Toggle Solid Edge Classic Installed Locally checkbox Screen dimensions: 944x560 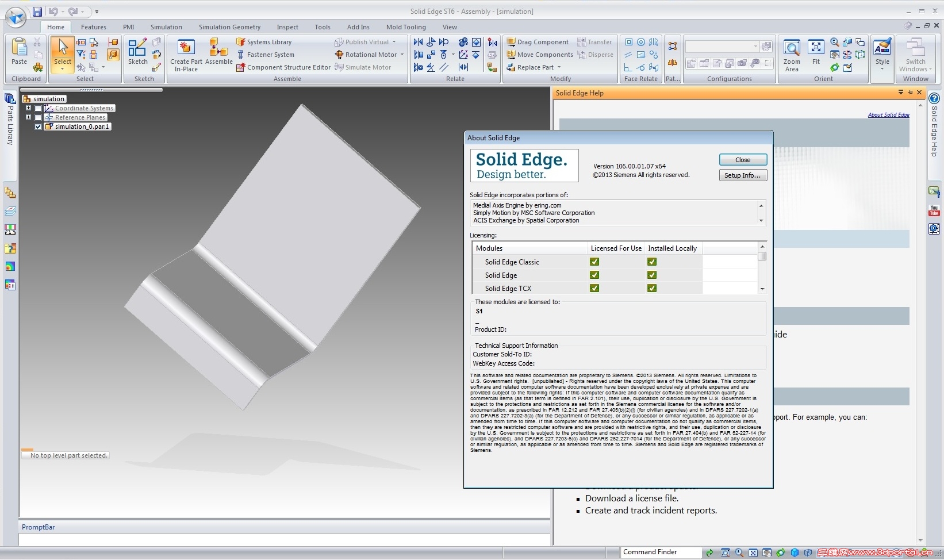652,262
